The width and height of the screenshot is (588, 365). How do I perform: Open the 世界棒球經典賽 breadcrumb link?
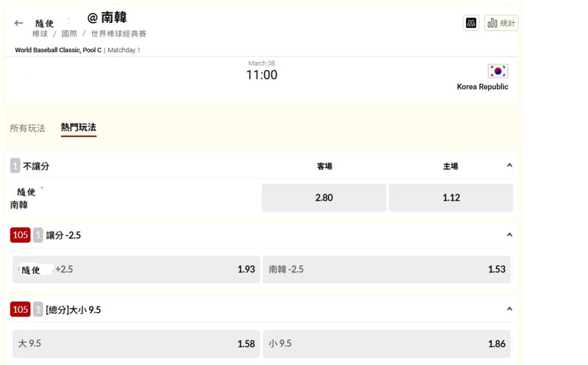(119, 34)
